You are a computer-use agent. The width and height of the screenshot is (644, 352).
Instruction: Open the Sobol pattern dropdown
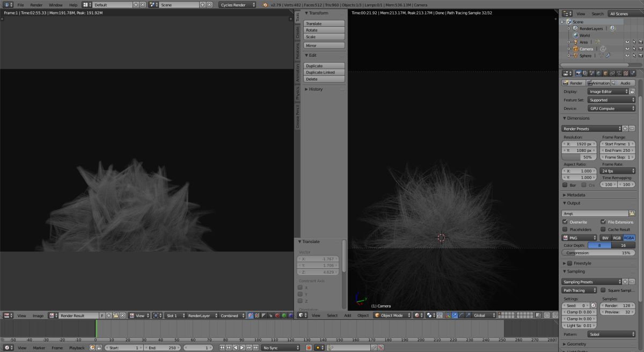click(x=611, y=334)
